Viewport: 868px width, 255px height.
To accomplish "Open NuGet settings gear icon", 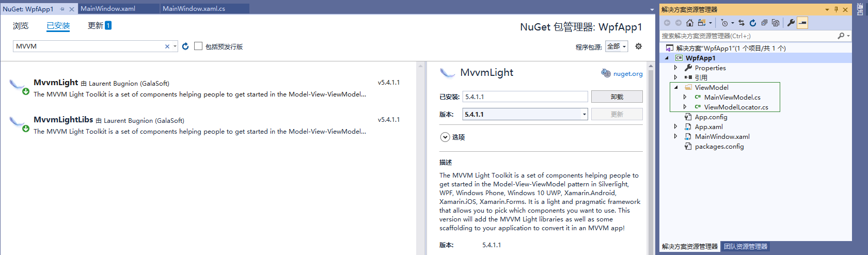I will (639, 46).
